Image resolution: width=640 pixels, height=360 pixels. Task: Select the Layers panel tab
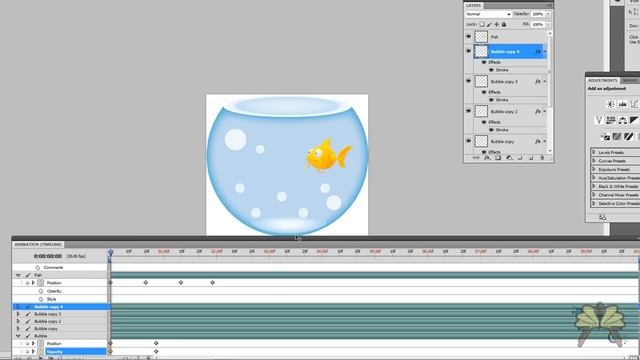point(473,5)
